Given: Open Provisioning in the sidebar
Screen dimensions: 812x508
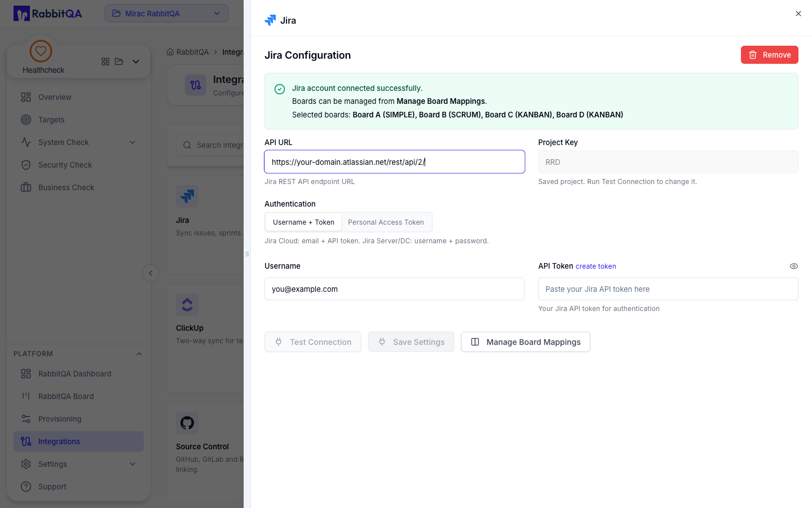Looking at the screenshot, I should click(78, 419).
